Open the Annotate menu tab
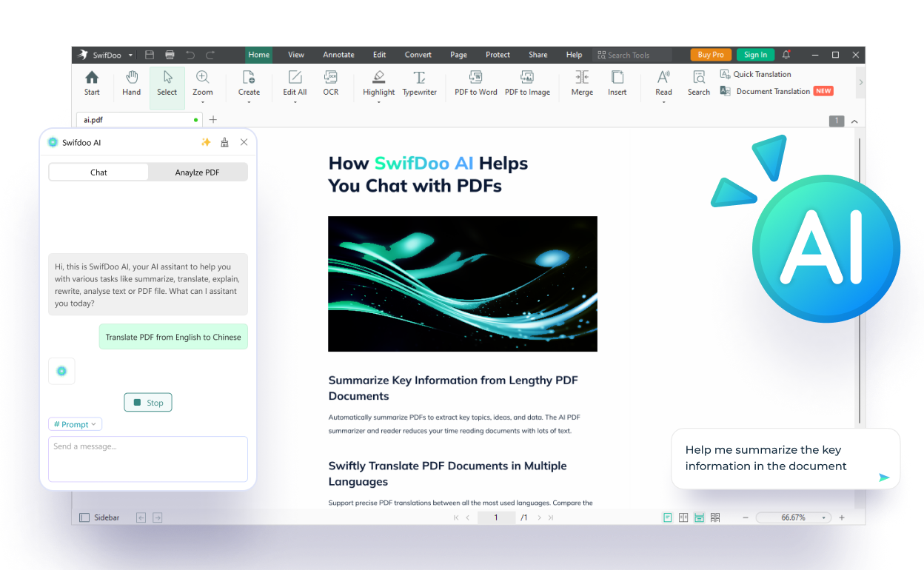Screen dimensions: 924x570 point(338,55)
